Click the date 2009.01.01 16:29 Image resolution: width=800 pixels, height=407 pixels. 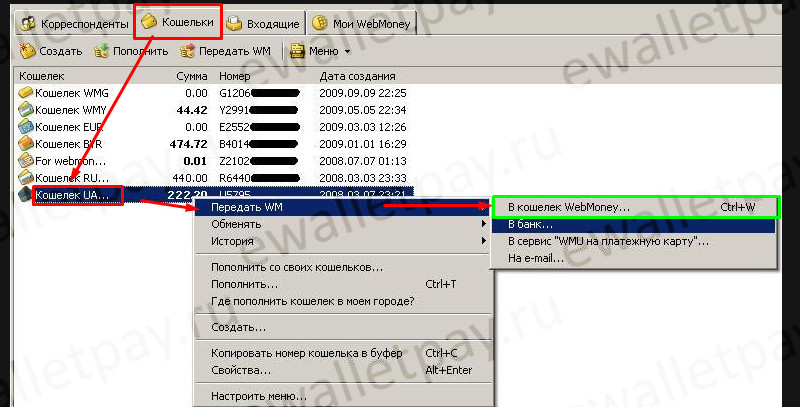pos(363,144)
